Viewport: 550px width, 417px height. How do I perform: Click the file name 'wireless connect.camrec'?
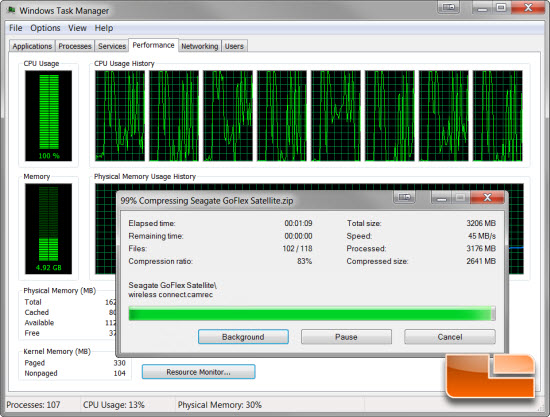(170, 295)
